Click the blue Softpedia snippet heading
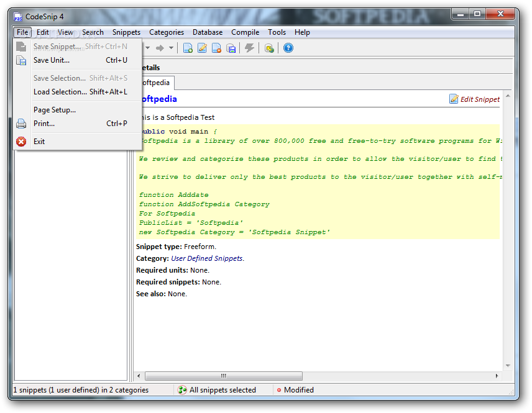Screen dimensions: 532x413 pos(158,99)
